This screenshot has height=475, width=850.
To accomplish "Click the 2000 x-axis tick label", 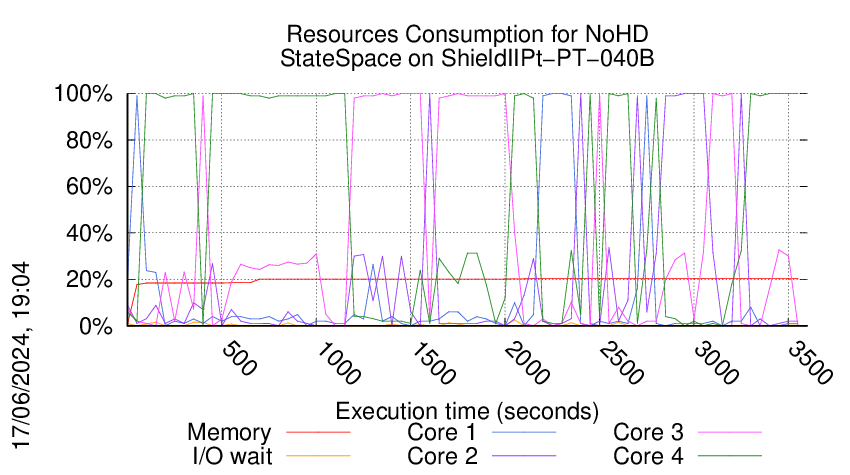I will [526, 363].
